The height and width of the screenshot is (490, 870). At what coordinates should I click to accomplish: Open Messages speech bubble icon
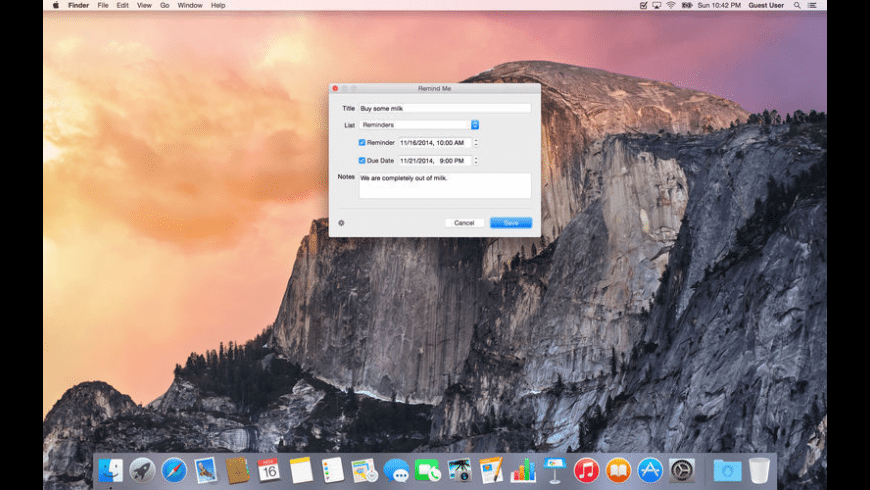397,471
